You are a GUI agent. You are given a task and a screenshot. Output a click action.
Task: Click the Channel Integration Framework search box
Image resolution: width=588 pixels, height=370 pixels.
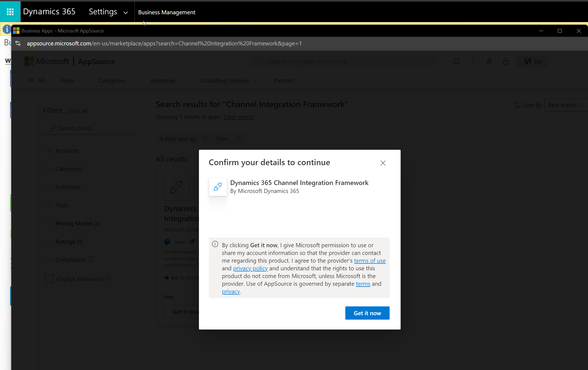(344, 61)
